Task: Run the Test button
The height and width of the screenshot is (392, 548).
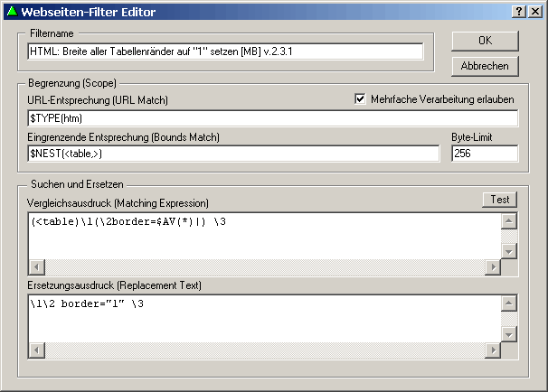Action: pos(498,199)
